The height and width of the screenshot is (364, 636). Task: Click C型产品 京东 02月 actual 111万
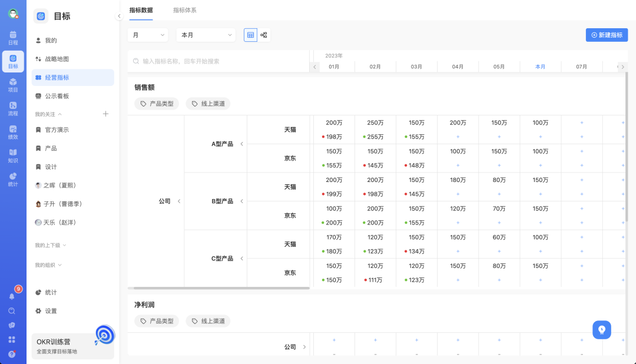[x=375, y=280]
